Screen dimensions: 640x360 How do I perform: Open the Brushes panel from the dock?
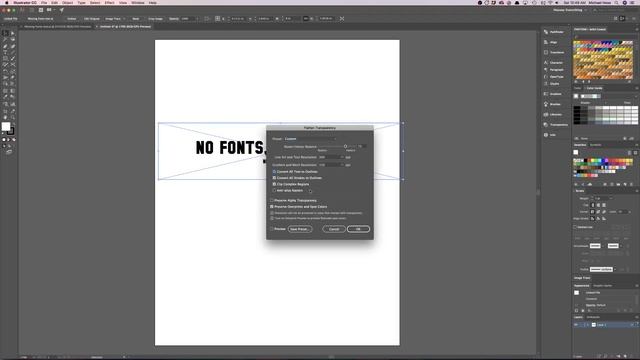[553, 104]
